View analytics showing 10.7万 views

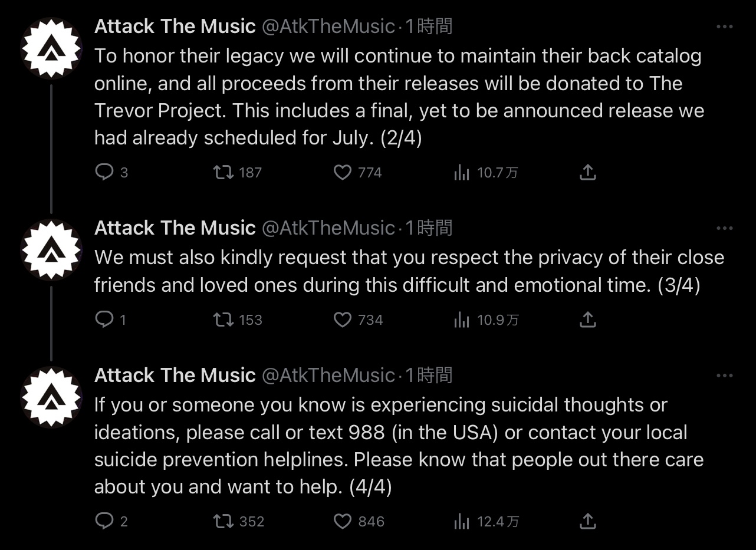tap(462, 172)
